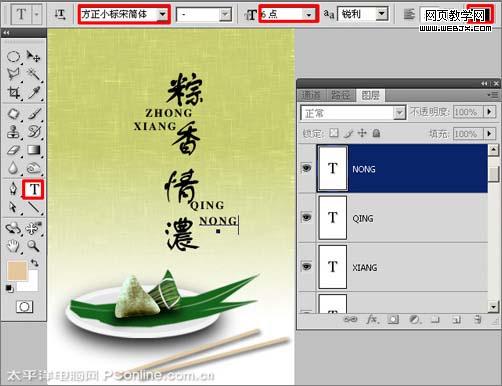Hide the NONG layer
Viewport: 502px width, 386px height.
[x=306, y=168]
